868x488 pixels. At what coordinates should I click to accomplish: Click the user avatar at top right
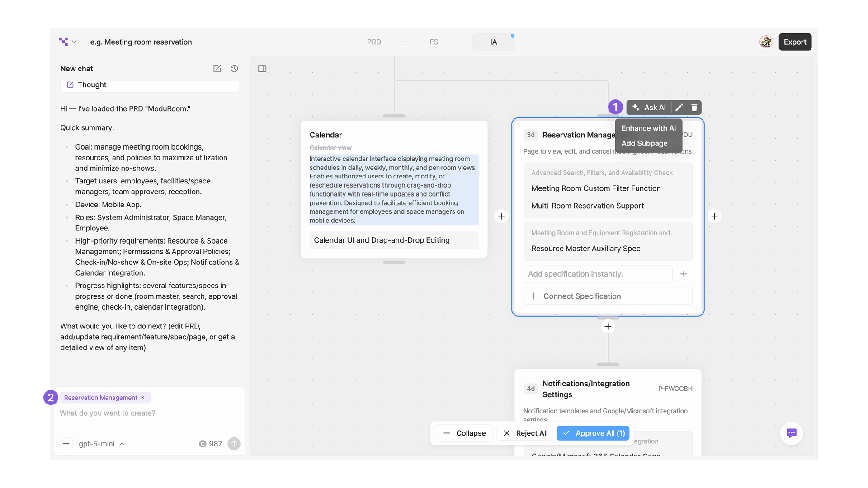pos(765,42)
